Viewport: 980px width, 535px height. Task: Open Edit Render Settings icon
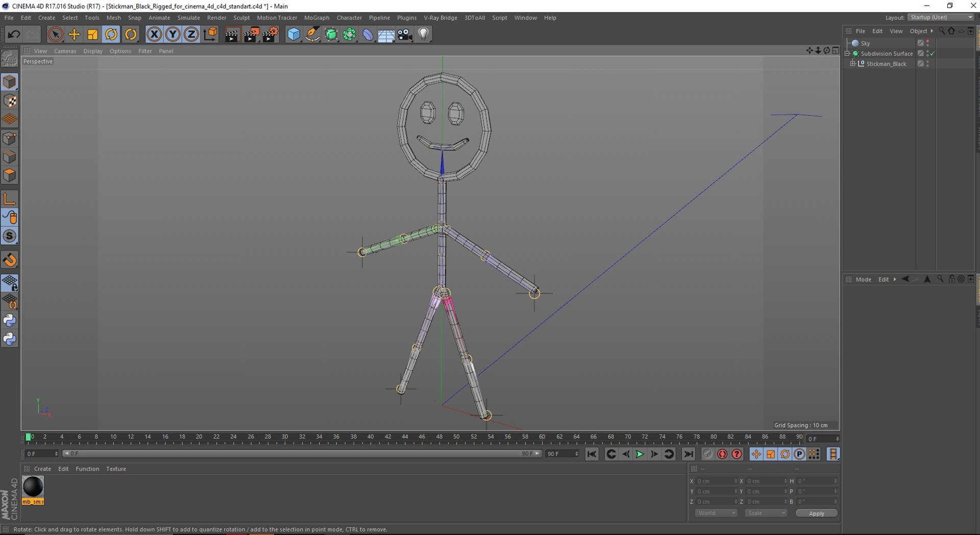270,35
